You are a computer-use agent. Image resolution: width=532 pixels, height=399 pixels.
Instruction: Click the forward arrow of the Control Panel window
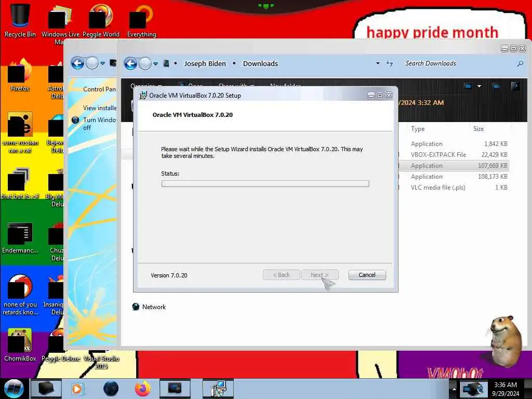click(92, 63)
